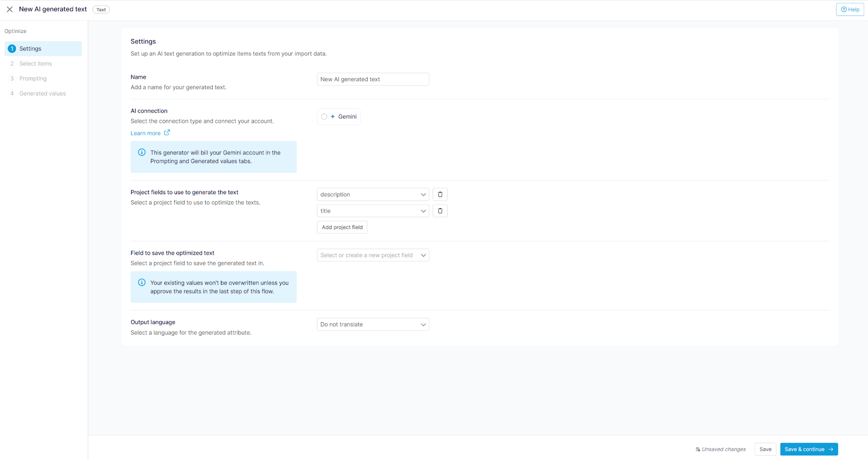Expand the title field dropdown

[x=373, y=211]
